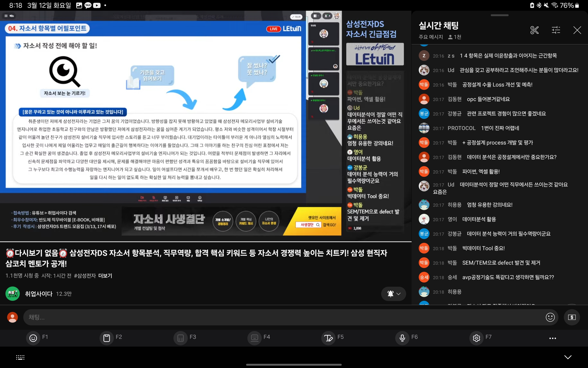Close the live chat panel
Screen dimensions: 588x368
(x=577, y=30)
